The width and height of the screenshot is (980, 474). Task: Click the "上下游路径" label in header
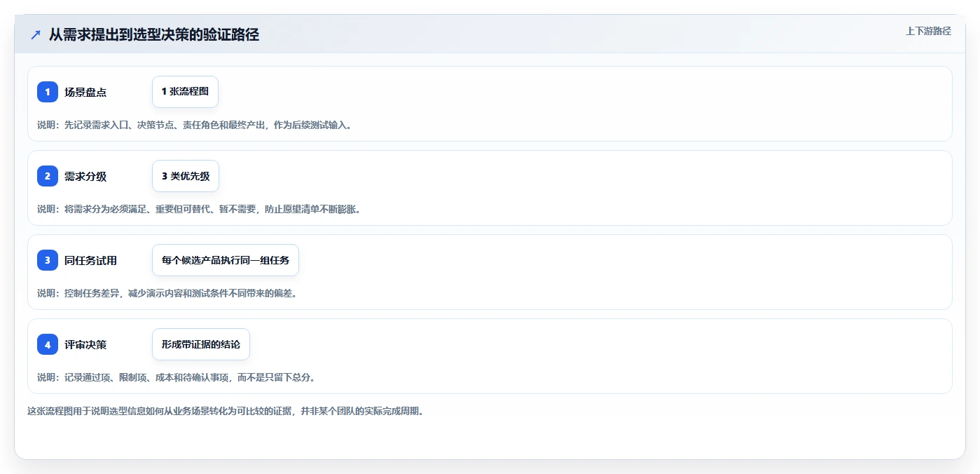point(929,31)
